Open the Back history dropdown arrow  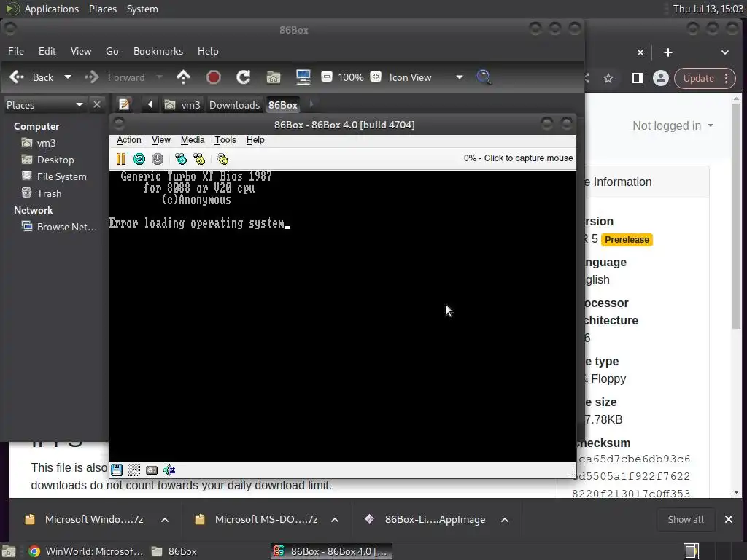pyautogui.click(x=68, y=77)
